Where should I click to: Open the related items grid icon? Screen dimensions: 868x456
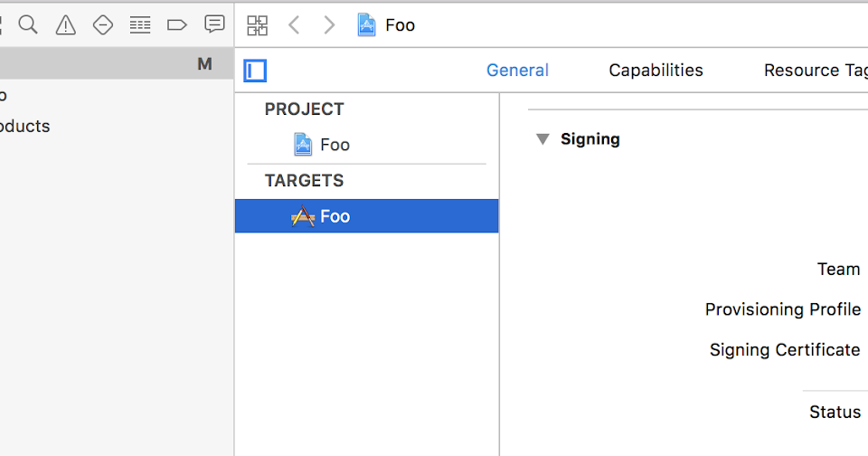(258, 25)
